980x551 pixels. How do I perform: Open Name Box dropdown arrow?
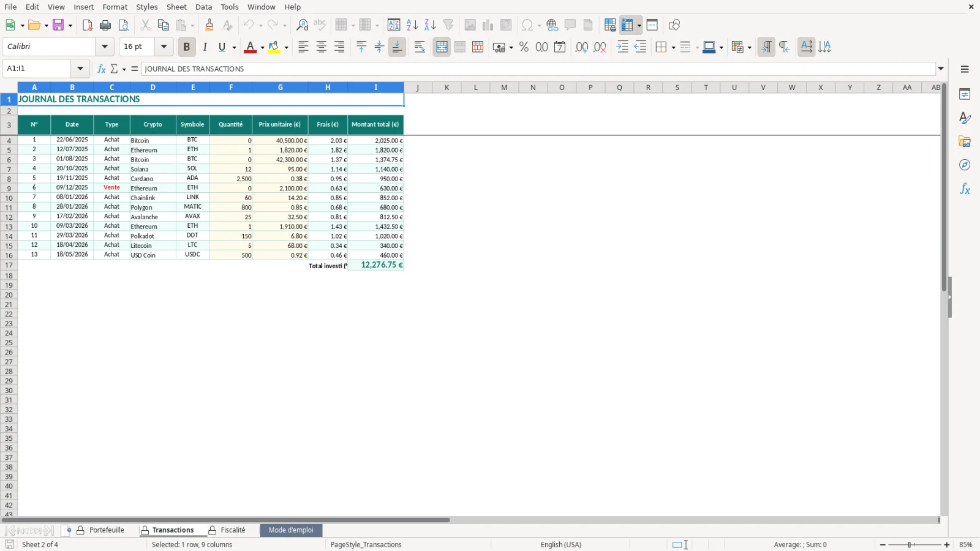(80, 69)
